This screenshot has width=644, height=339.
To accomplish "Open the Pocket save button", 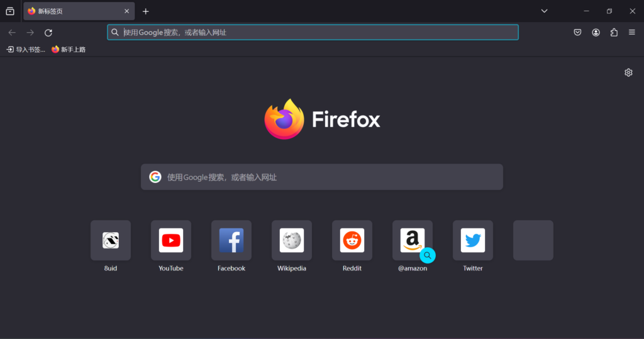I will [577, 33].
